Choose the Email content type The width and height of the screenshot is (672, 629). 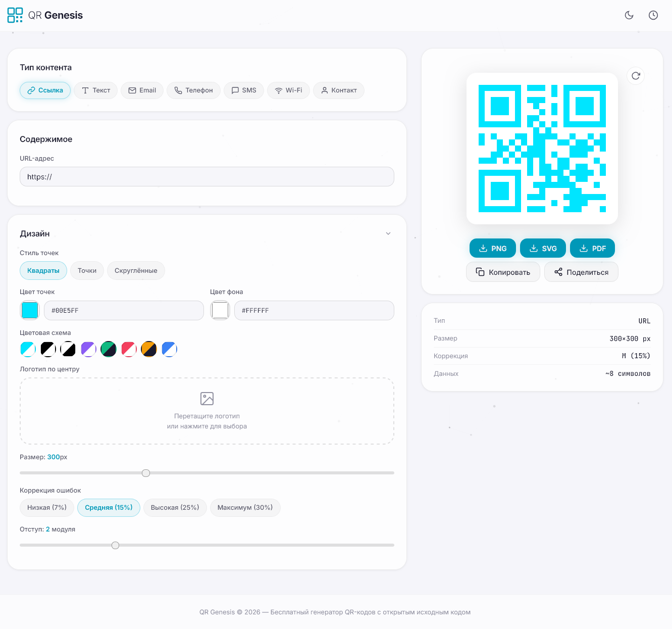[142, 90]
